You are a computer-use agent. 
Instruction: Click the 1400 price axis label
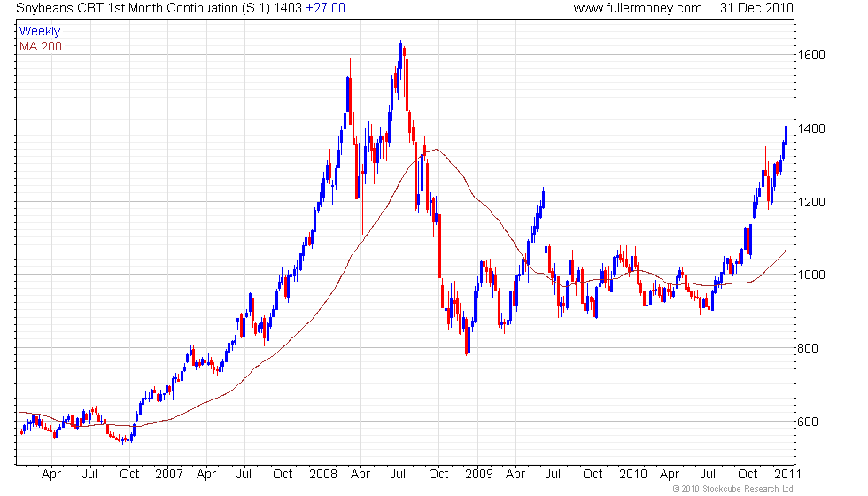pos(811,128)
